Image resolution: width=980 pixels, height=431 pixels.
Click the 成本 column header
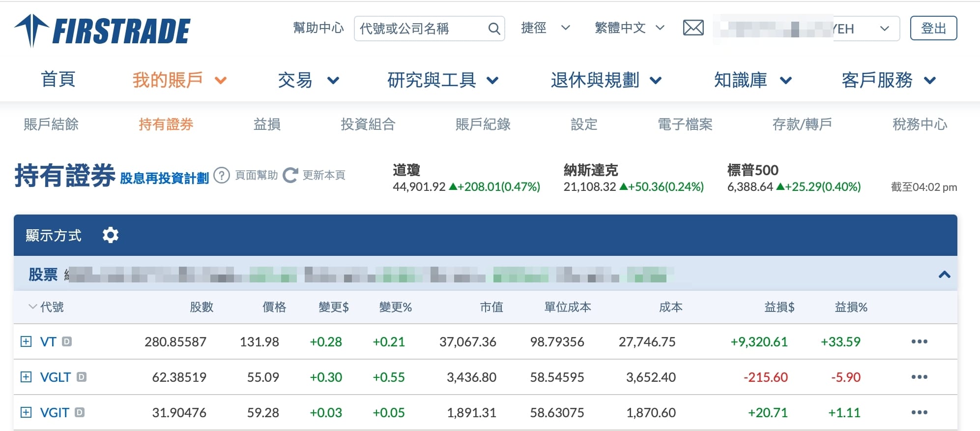671,307
